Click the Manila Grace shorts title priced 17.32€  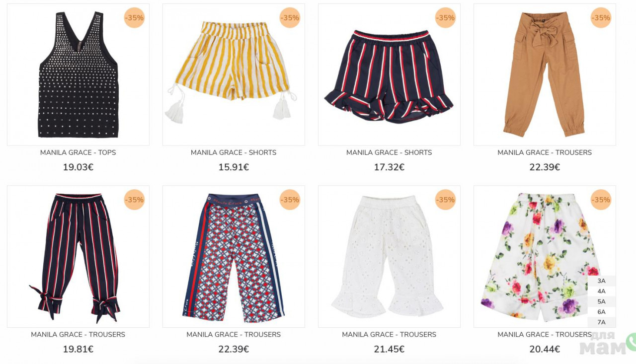389,152
